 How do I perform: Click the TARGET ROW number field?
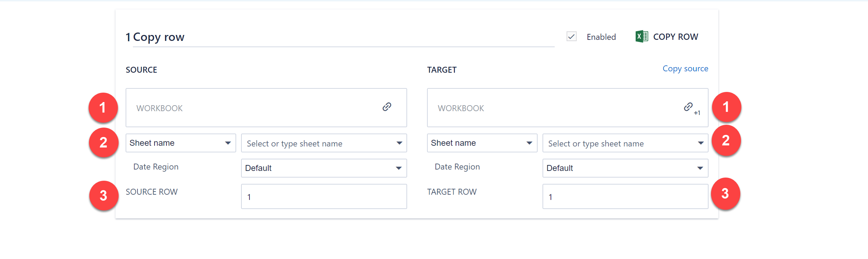625,197
